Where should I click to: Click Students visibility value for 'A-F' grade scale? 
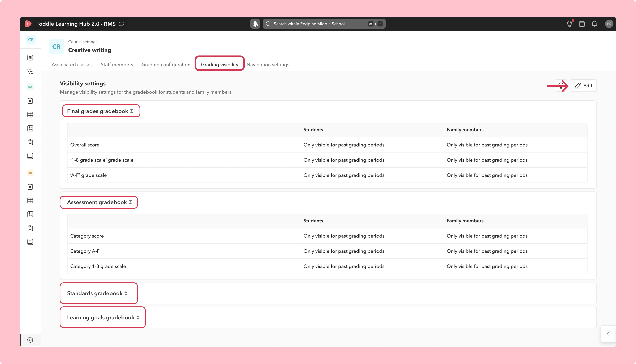point(344,175)
